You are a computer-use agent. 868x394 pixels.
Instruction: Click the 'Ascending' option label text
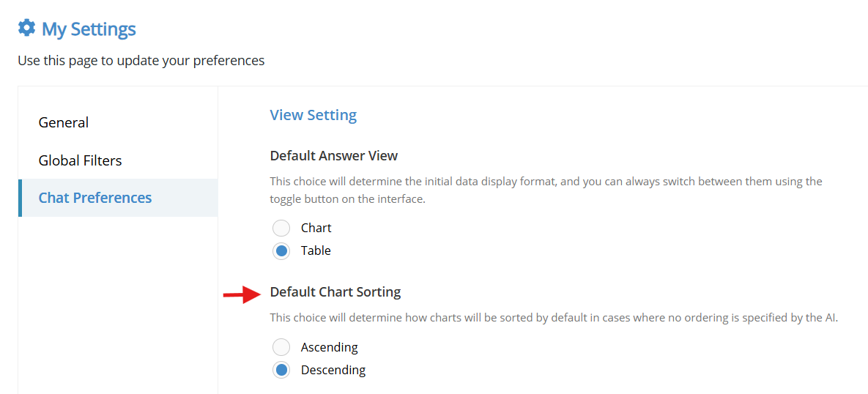(330, 348)
